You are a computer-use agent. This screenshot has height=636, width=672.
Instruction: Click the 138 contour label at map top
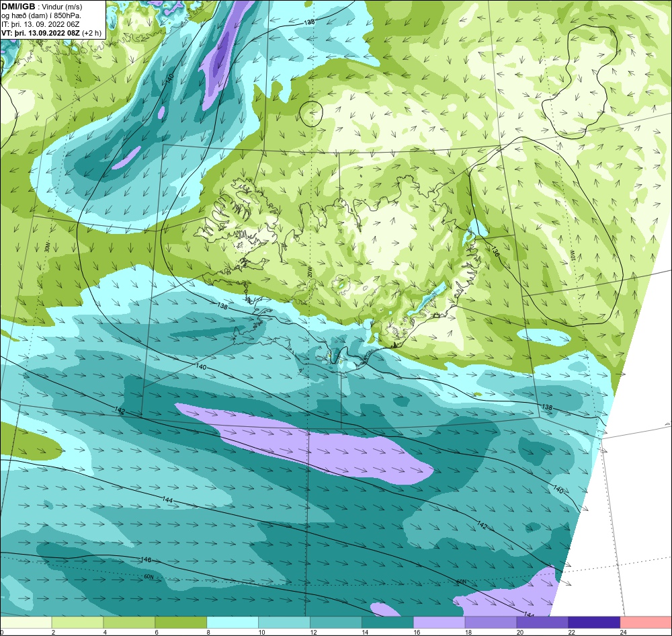click(x=309, y=22)
